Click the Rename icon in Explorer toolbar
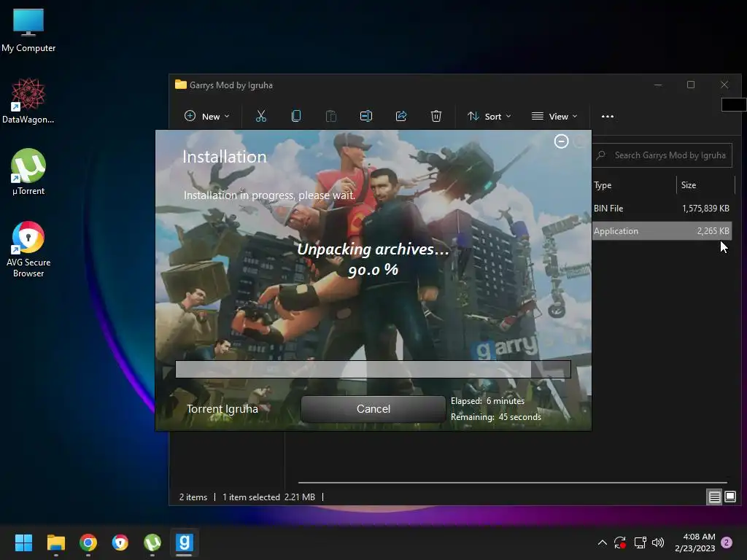Image resolution: width=747 pixels, height=560 pixels. tap(366, 116)
